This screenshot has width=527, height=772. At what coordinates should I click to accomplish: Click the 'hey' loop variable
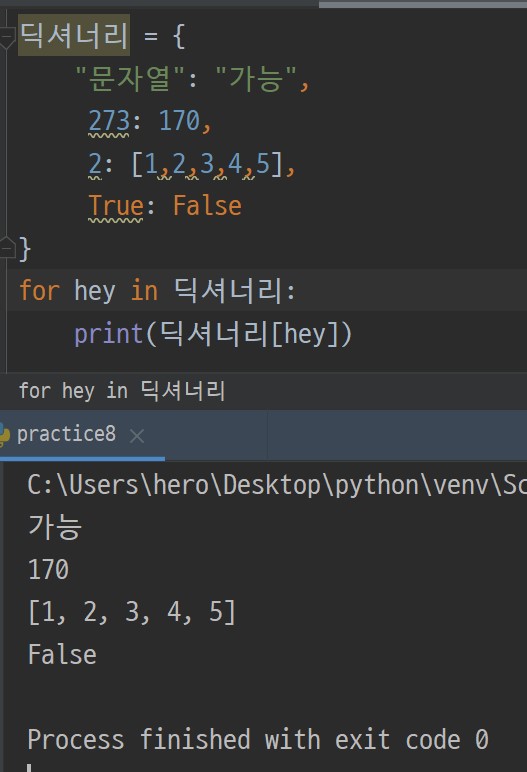point(95,290)
